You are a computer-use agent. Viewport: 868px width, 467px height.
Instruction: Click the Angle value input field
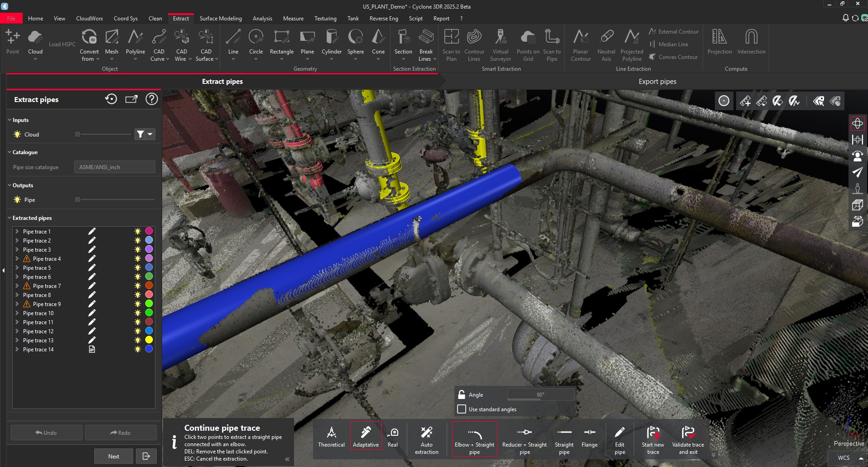click(540, 394)
